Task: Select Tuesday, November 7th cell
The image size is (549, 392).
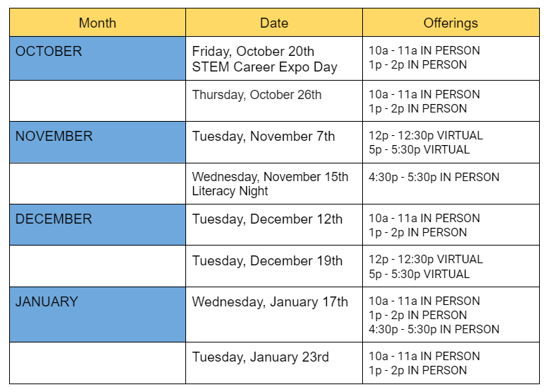Action: [274, 142]
